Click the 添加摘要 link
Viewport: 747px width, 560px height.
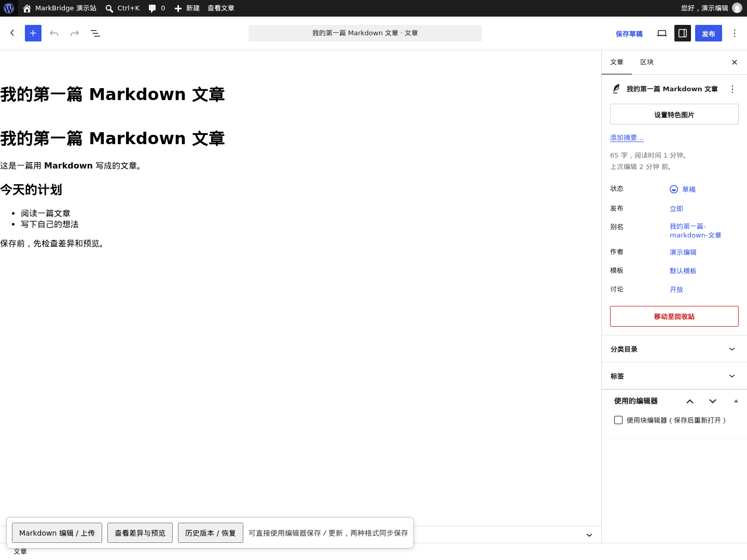pos(627,138)
